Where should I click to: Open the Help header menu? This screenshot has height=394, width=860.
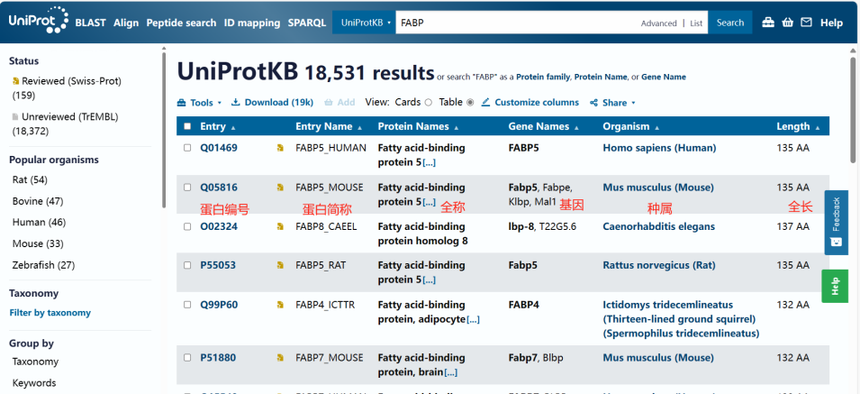click(831, 23)
